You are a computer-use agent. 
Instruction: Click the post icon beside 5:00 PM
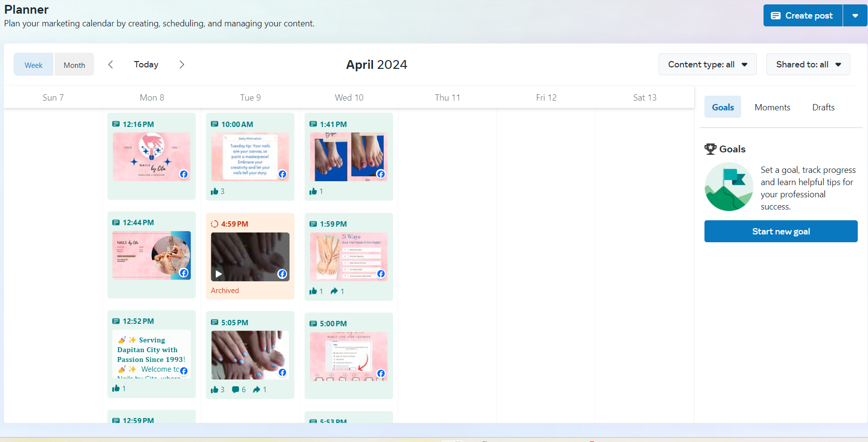313,323
